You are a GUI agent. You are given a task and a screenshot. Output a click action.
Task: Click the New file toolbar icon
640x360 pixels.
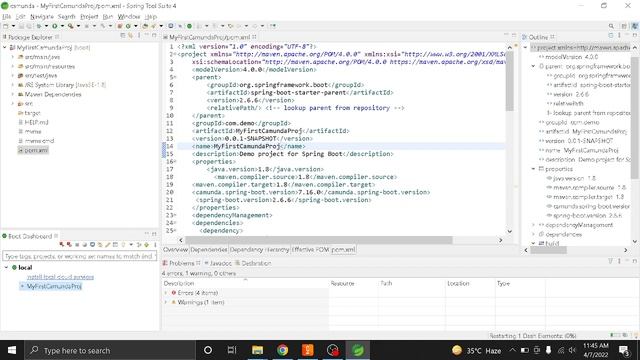(6, 26)
